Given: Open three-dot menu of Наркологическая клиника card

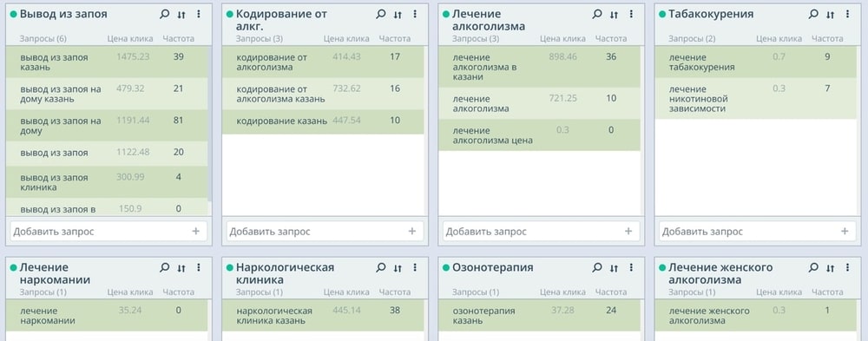Looking at the screenshot, I should pos(415,267).
